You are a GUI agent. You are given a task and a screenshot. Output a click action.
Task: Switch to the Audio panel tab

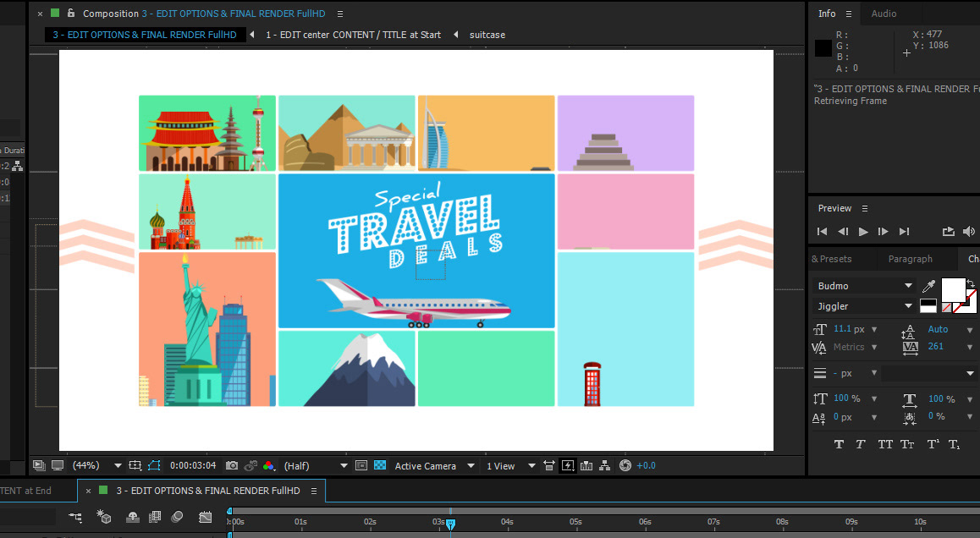(884, 14)
